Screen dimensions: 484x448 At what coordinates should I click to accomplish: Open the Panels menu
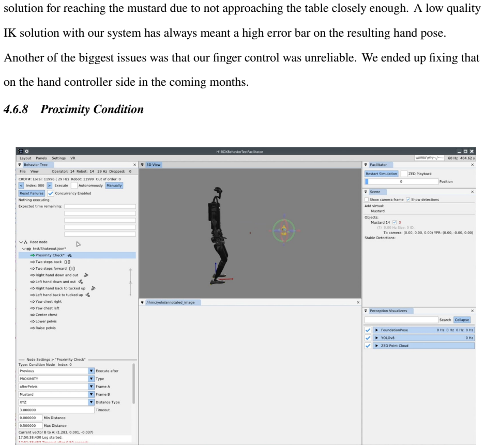41,158
